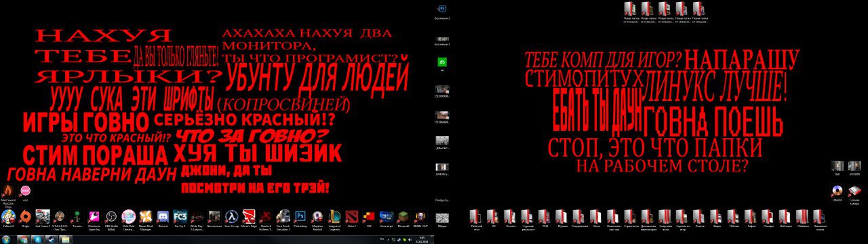Launch Sven Co-op shortcut

(x=231, y=218)
